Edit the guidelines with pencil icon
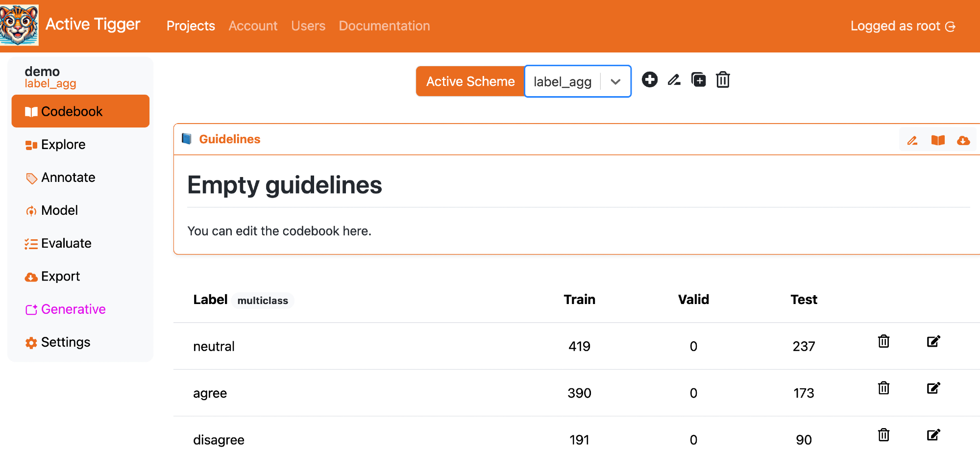980x458 pixels. (912, 141)
